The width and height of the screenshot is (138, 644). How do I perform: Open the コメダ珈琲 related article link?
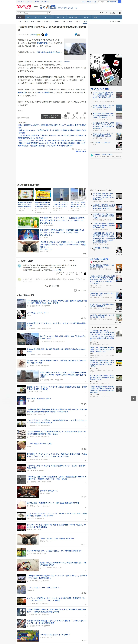(x=52, y=137)
